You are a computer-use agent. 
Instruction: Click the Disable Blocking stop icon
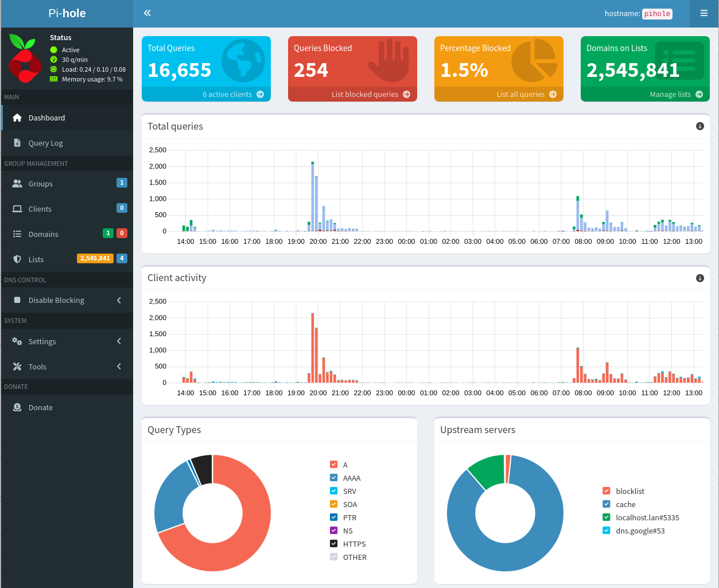click(x=17, y=300)
